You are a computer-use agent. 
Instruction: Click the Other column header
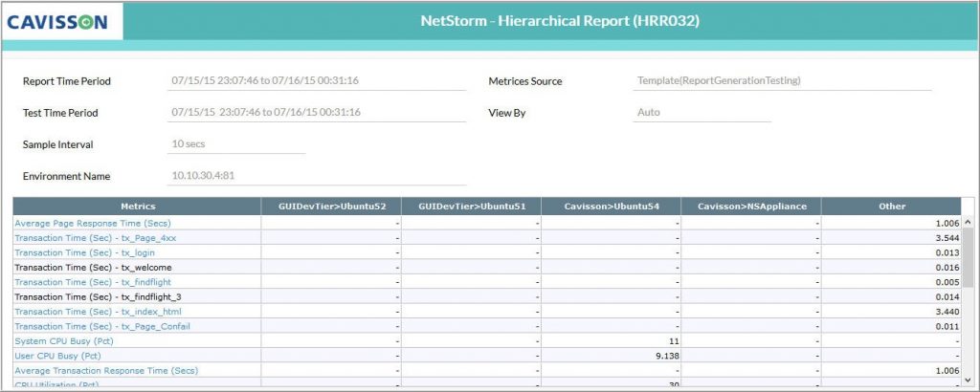892,206
